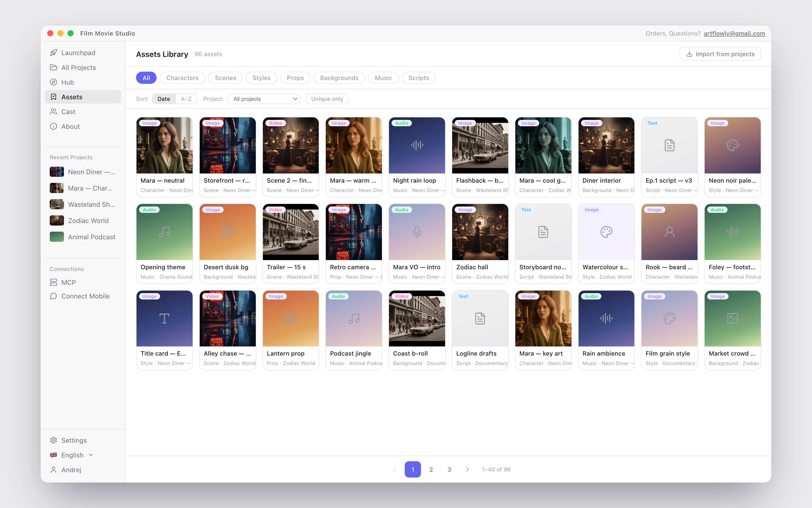Image resolution: width=812 pixels, height=508 pixels.
Task: Filter by Music
Action: (x=383, y=78)
